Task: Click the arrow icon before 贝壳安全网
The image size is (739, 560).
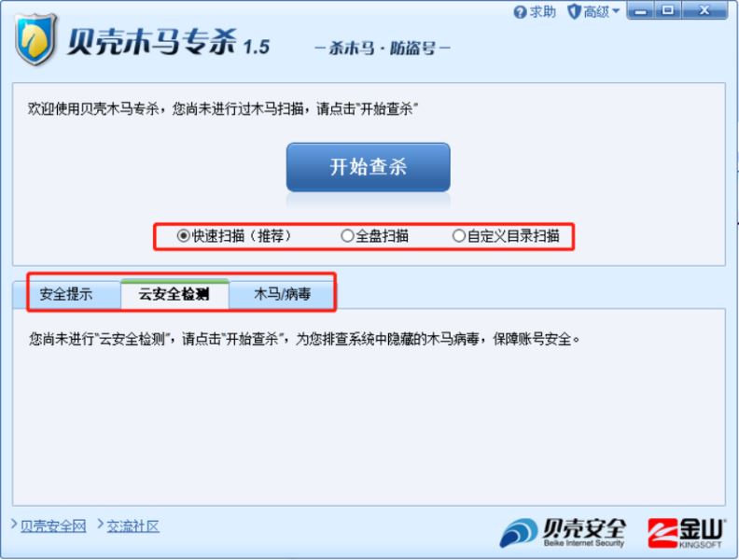Action: [14, 524]
